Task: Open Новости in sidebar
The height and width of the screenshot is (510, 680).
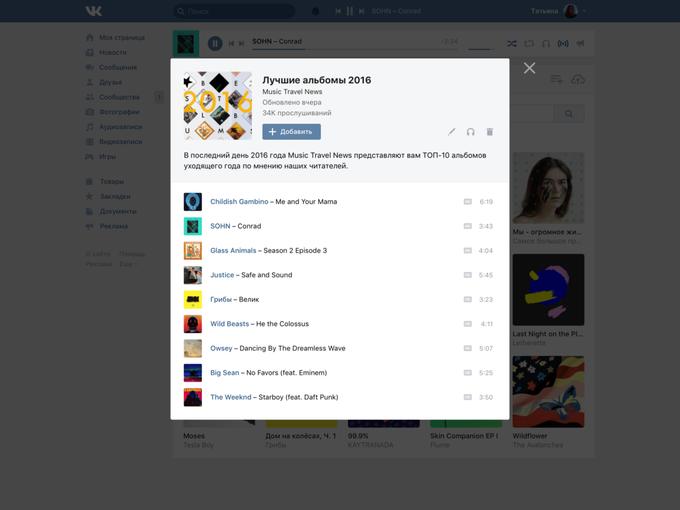Action: [106, 52]
